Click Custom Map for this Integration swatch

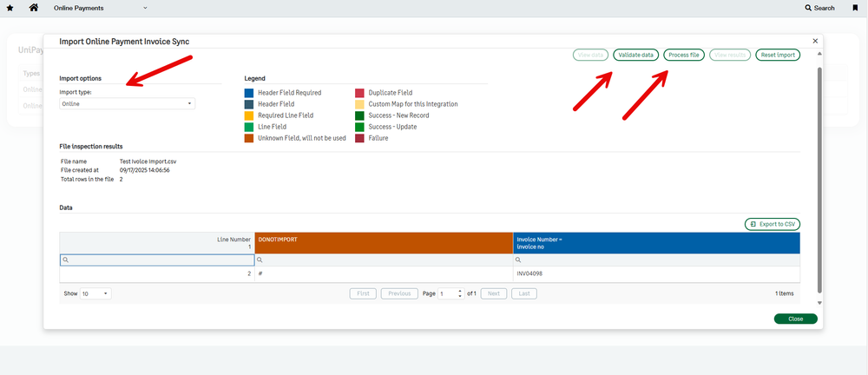(x=360, y=103)
